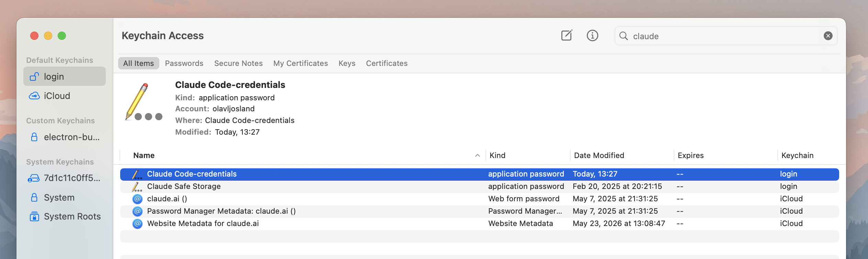This screenshot has height=259, width=868.
Task: Open the My Certificates tab
Action: coord(300,63)
